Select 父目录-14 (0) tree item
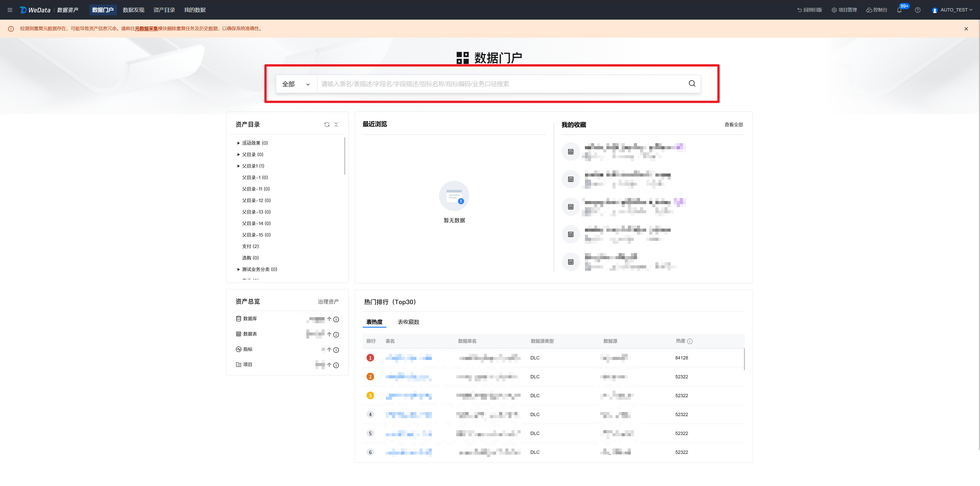980x486 pixels. click(x=256, y=223)
